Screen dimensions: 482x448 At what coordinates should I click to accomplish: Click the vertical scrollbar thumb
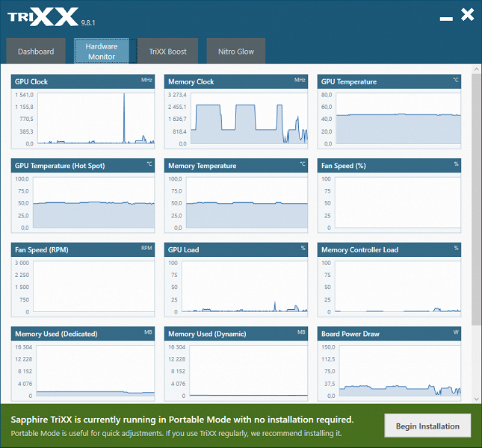pos(477,199)
